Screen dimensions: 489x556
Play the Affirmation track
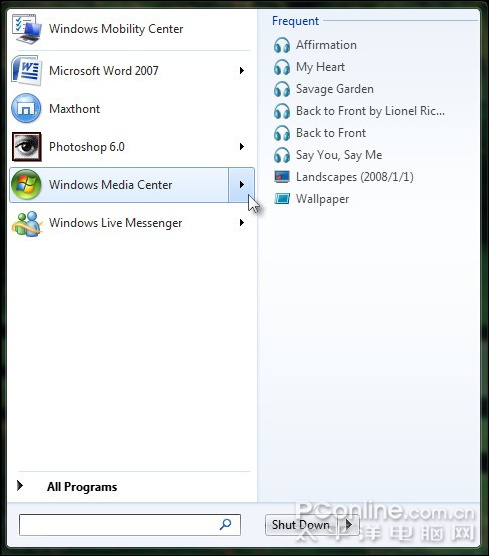coord(326,45)
